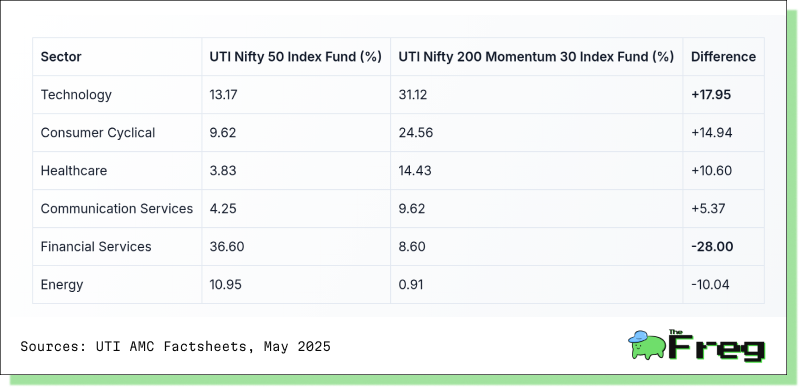This screenshot has width=799, height=387.
Task: Select the 24.56 Consumer Cyclical value
Action: [416, 133]
